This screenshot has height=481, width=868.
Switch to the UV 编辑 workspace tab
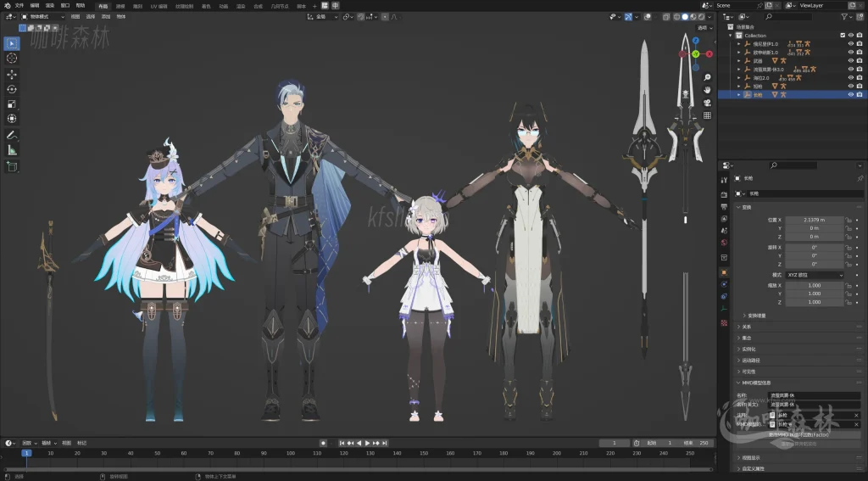coord(159,6)
